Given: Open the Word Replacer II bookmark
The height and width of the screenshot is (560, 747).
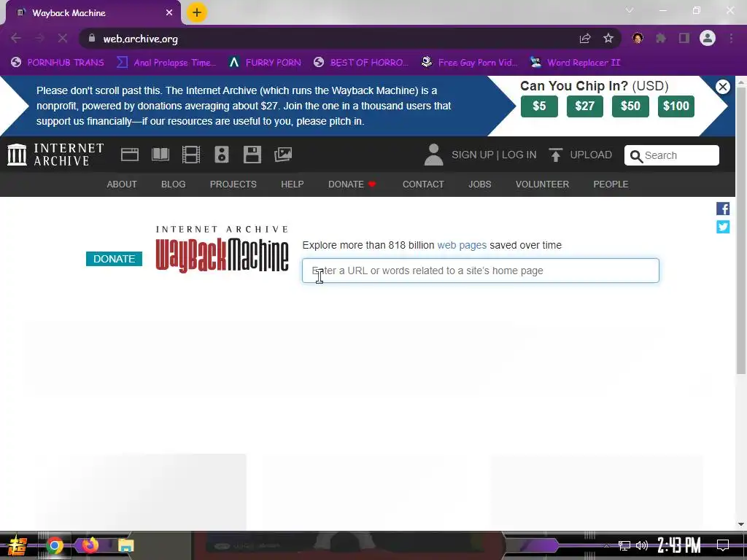Looking at the screenshot, I should pos(576,63).
